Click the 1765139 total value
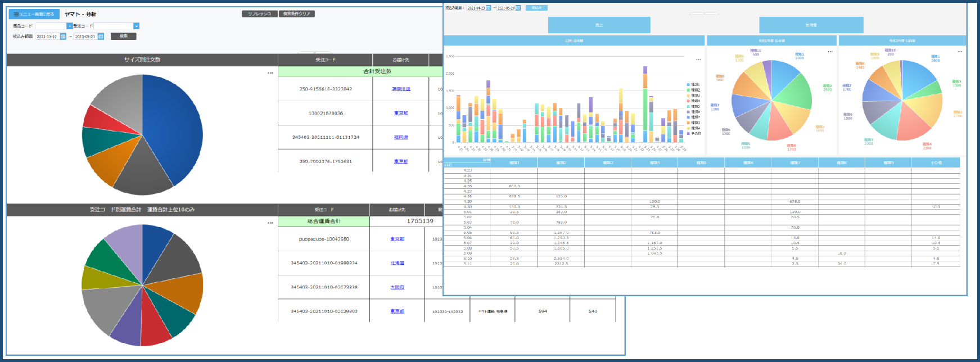980x362 pixels. 420,221
